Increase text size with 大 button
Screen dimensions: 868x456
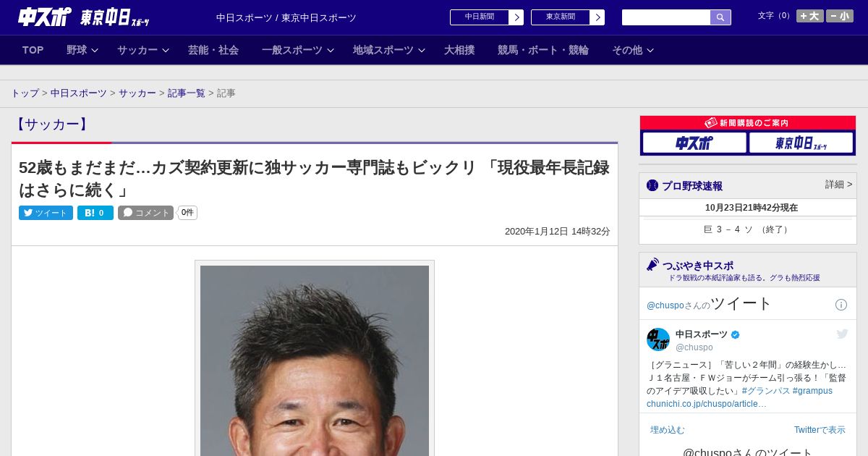[810, 16]
